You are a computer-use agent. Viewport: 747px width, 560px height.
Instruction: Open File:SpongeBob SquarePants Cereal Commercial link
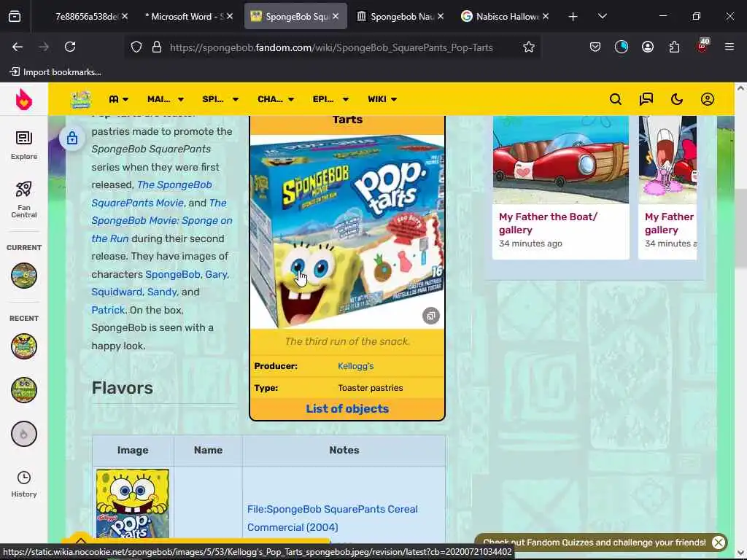[333, 518]
